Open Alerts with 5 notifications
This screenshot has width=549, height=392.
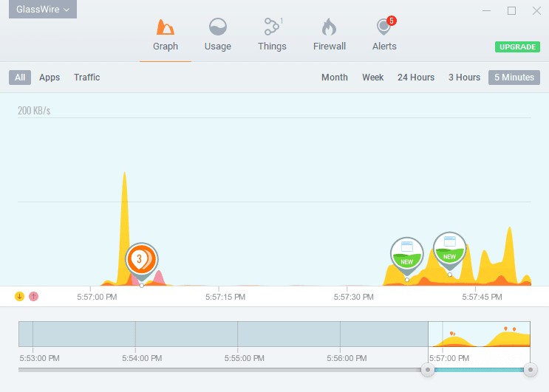point(383,28)
